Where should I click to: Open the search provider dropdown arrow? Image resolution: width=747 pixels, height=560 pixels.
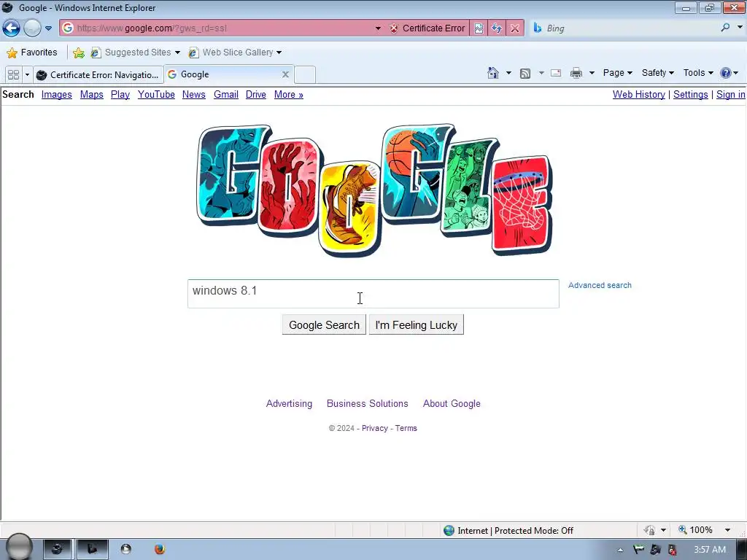740,28
